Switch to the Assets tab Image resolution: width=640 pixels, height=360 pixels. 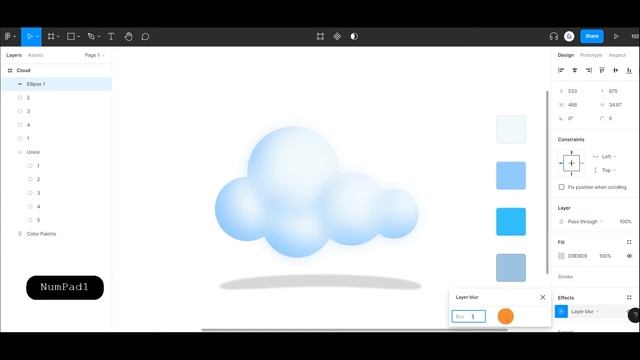(x=36, y=55)
